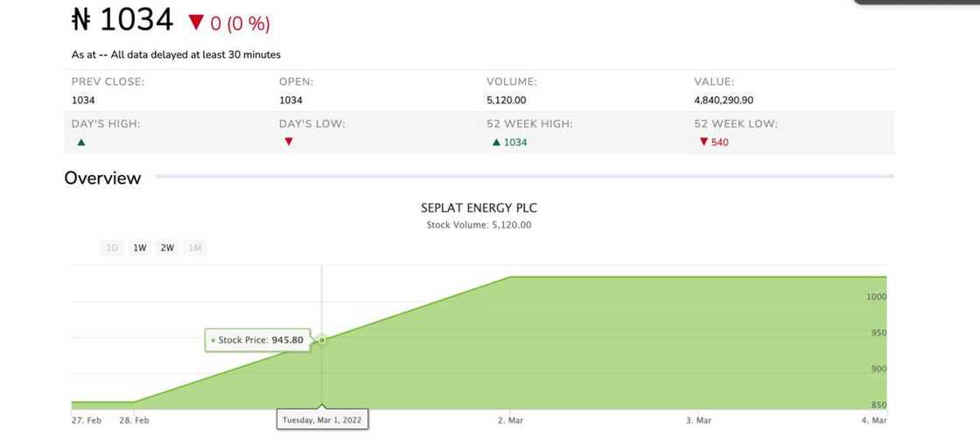Click the green arrow next to 52 Week High
This screenshot has height=443, width=980.
click(497, 142)
